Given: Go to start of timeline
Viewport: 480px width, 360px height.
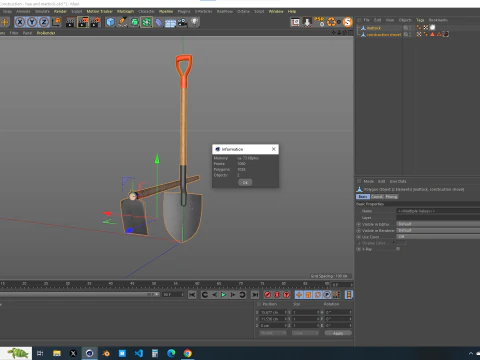Looking at the screenshot, I should (x=192, y=295).
